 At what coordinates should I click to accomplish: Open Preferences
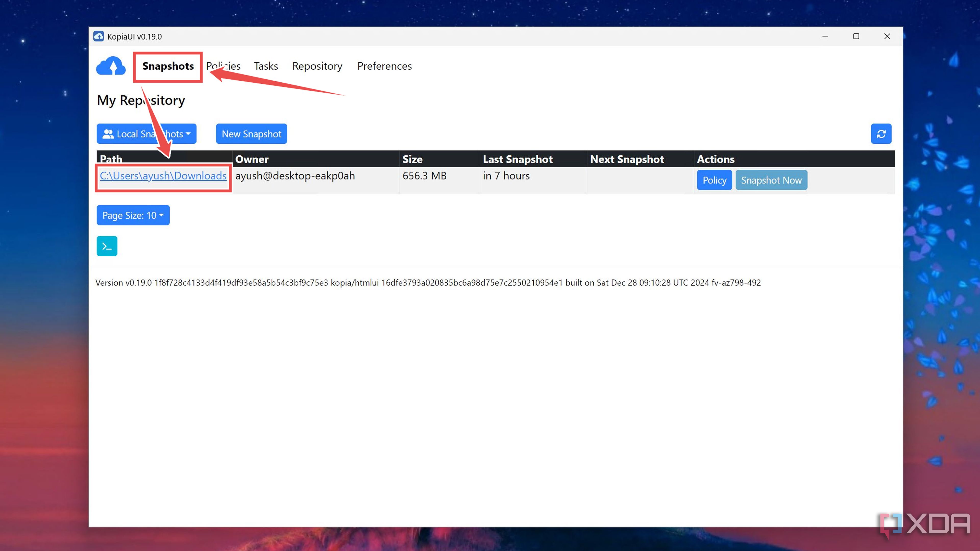(384, 66)
